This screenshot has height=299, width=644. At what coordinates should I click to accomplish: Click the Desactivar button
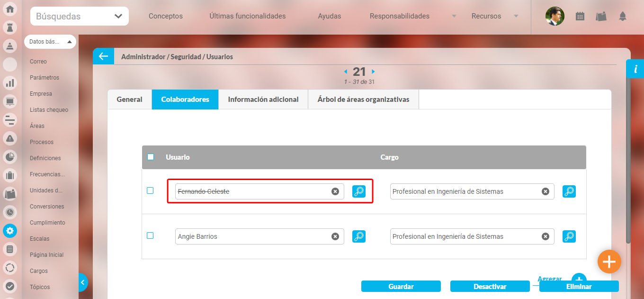click(x=490, y=287)
